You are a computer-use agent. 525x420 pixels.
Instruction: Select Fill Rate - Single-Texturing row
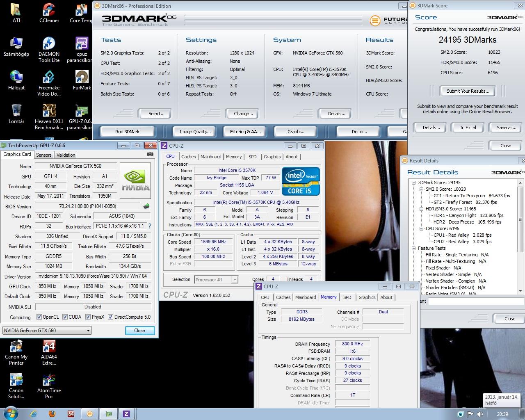[x=457, y=255]
